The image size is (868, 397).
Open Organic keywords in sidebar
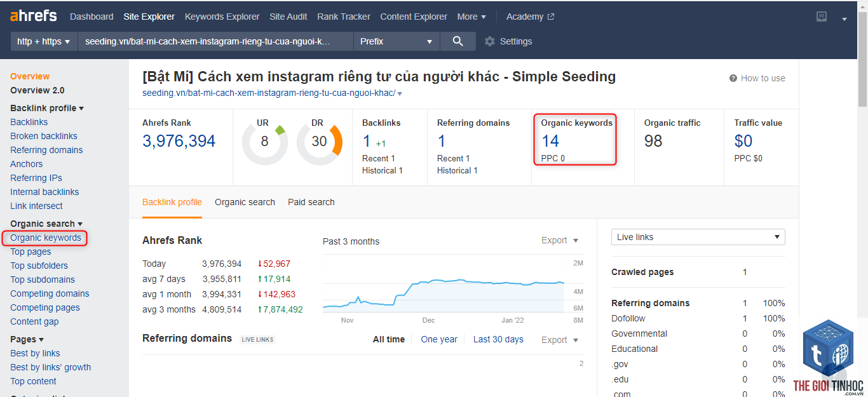(x=46, y=238)
